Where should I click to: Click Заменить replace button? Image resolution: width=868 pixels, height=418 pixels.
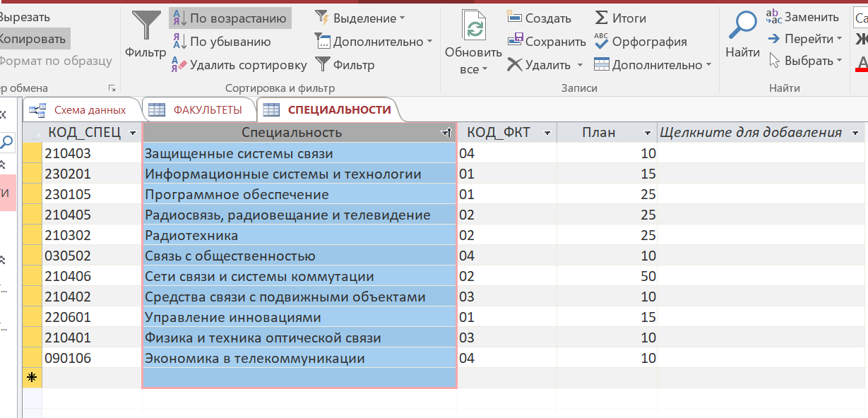[x=803, y=17]
